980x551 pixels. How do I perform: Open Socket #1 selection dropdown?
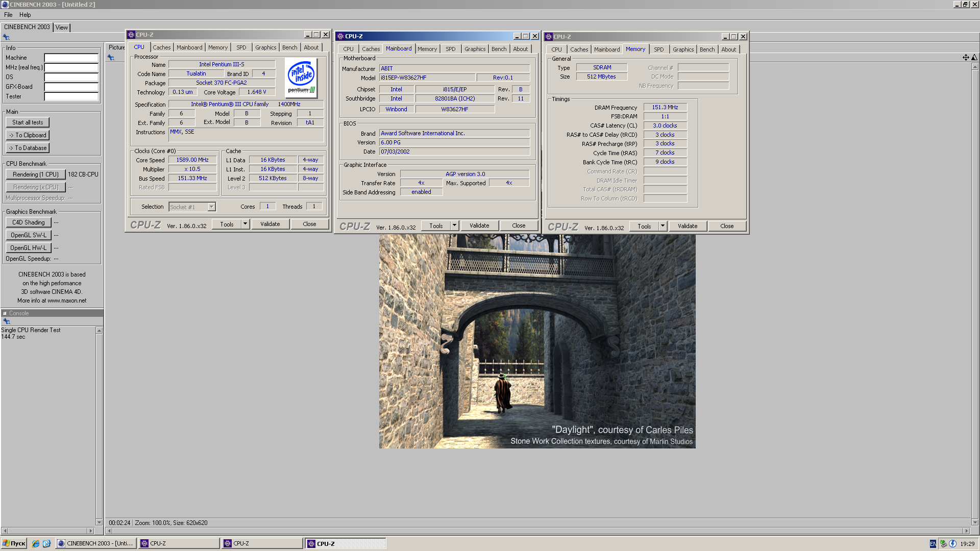(x=211, y=207)
